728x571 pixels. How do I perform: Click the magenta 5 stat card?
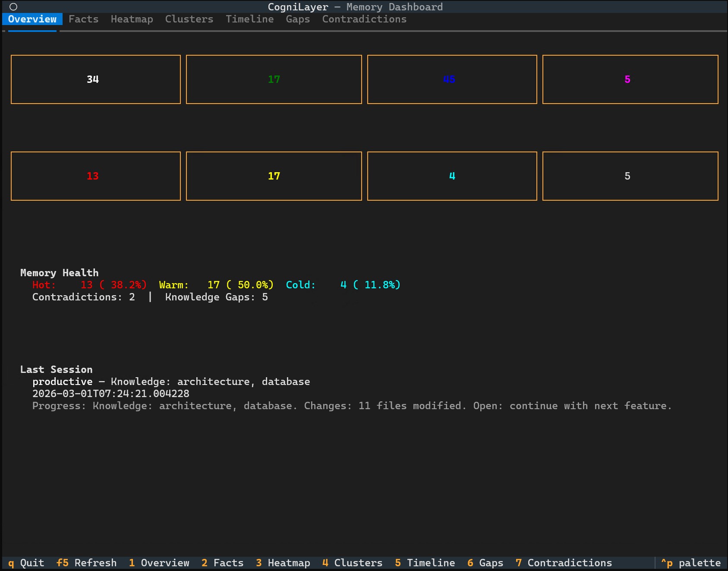630,79
